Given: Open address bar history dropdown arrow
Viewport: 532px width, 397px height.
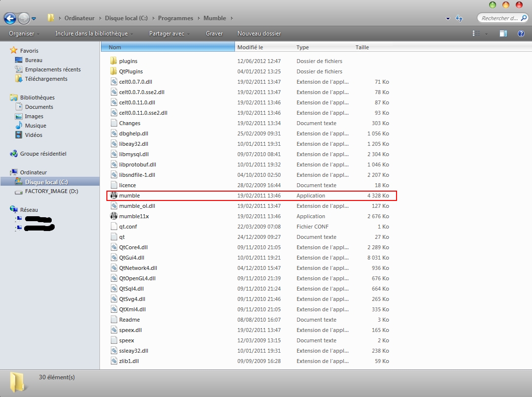Looking at the screenshot, I should tap(448, 19).
